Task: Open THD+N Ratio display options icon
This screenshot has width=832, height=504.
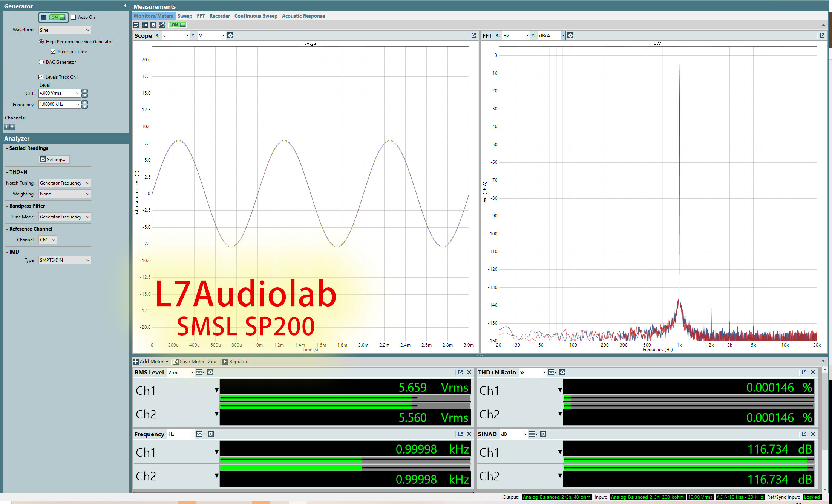Action: pyautogui.click(x=552, y=372)
